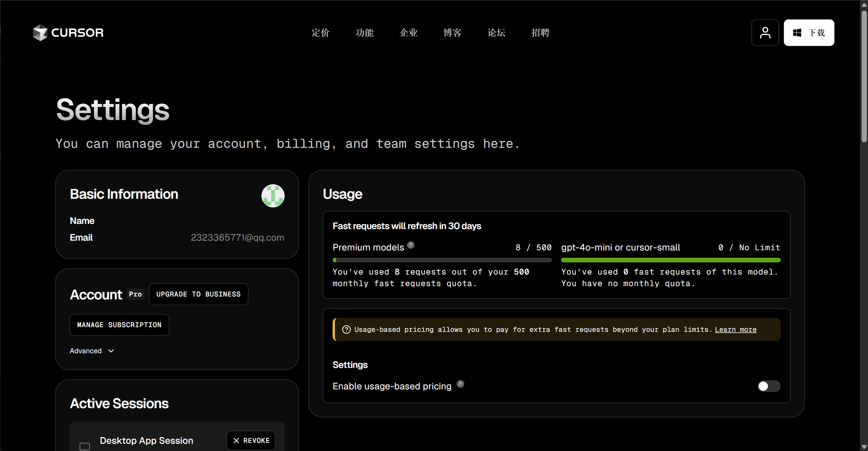This screenshot has width=868, height=451.
Task: Open Manage Subscription
Action: pyautogui.click(x=119, y=325)
